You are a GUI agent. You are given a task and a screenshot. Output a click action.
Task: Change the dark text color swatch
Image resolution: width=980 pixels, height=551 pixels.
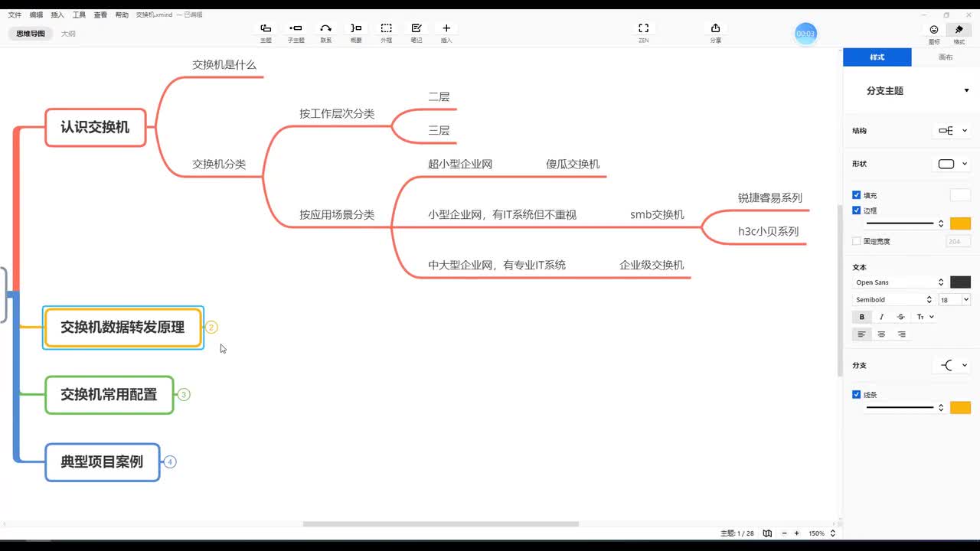[x=960, y=282]
